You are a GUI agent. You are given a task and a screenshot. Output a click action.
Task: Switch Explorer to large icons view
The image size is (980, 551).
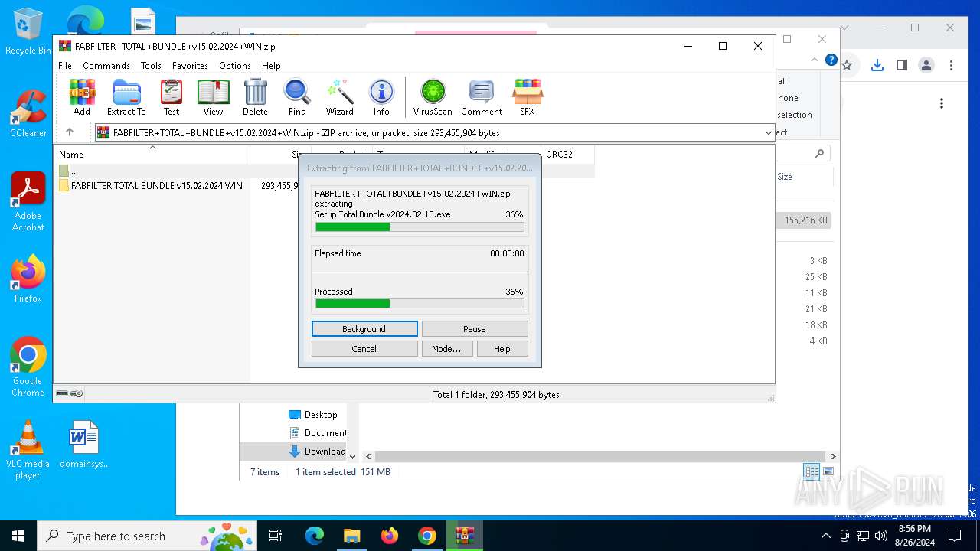(828, 472)
